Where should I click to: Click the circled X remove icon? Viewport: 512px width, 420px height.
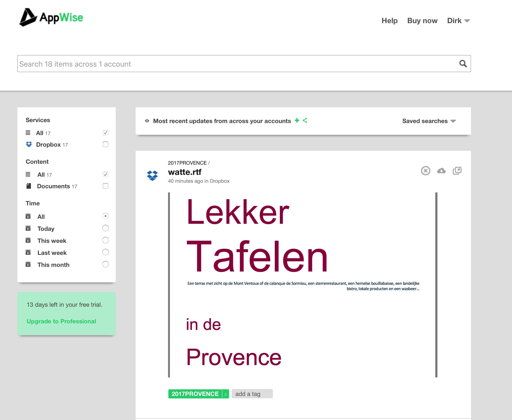tap(425, 171)
